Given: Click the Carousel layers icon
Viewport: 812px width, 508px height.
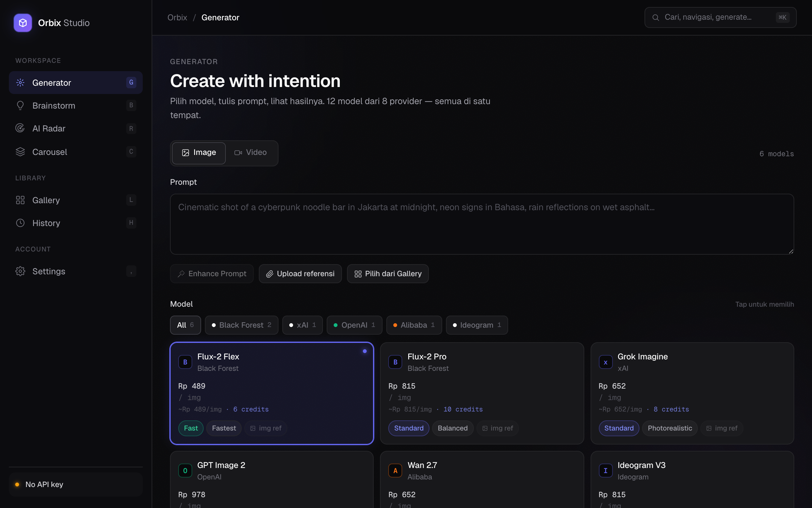Looking at the screenshot, I should click(20, 152).
